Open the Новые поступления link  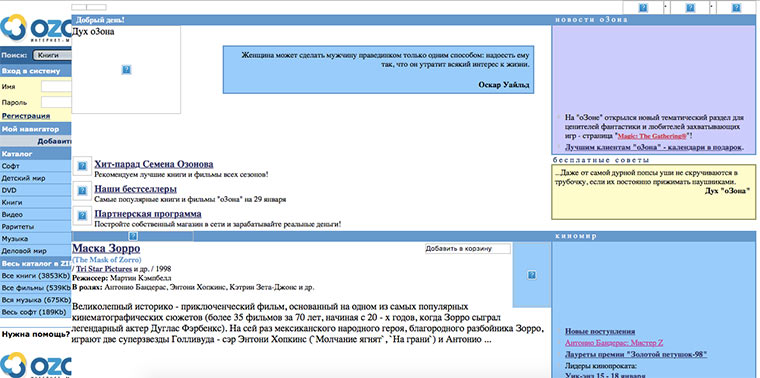click(600, 331)
